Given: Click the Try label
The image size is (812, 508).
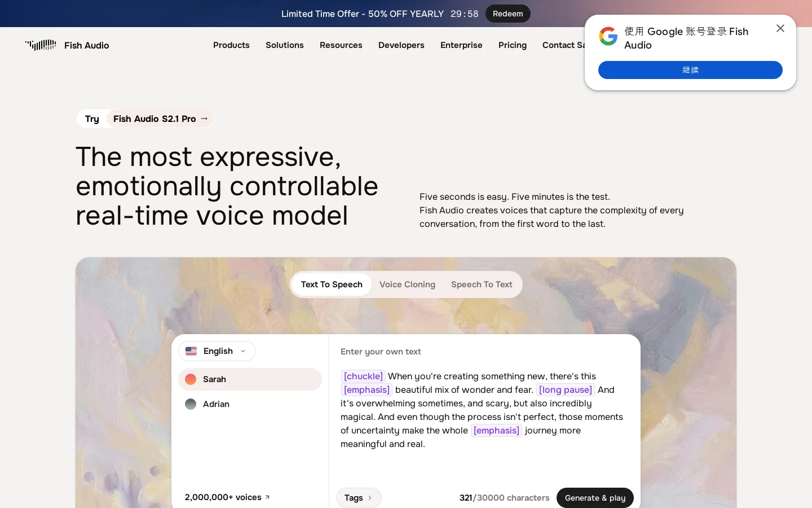Looking at the screenshot, I should [x=92, y=119].
